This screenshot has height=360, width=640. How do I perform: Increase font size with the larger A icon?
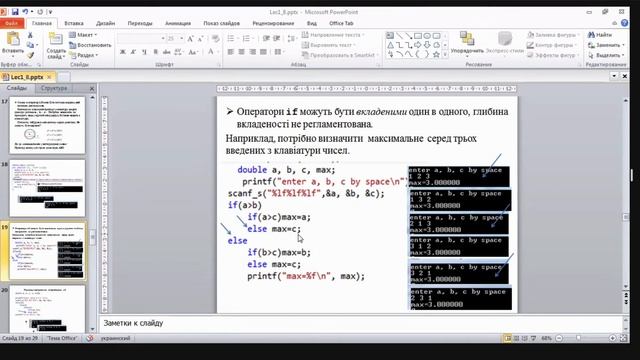point(190,39)
